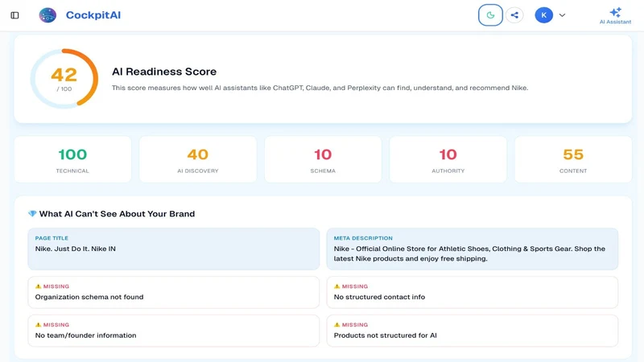Click the CockpitAI logo icon

point(47,15)
